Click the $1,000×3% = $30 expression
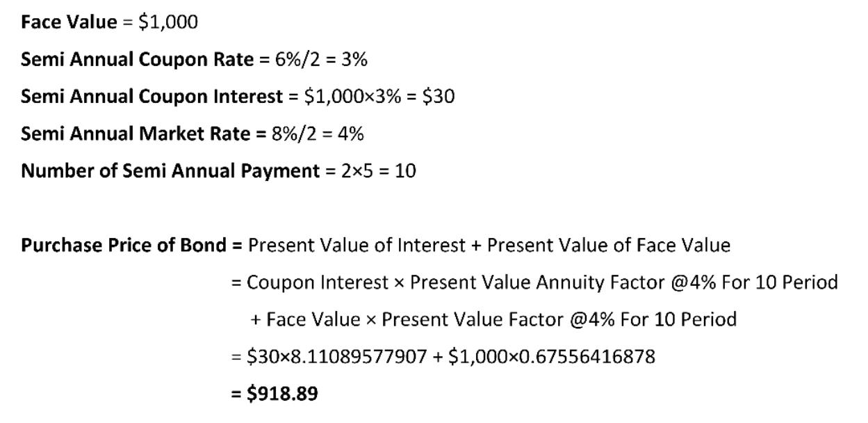868x423 pixels. tap(379, 96)
